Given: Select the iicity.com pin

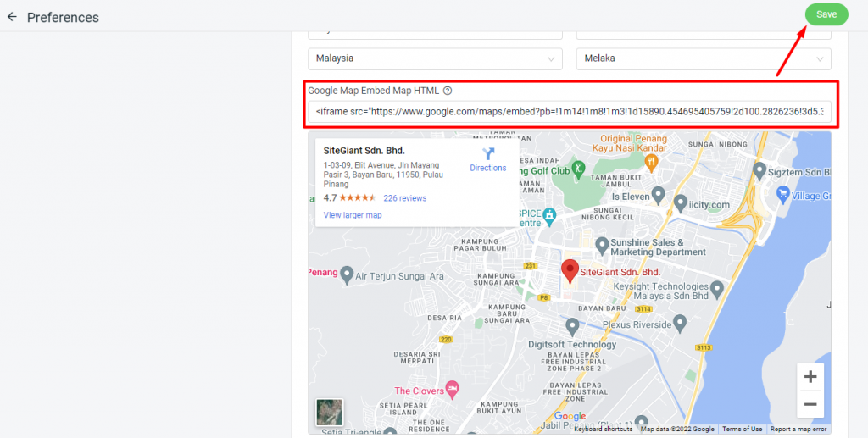Looking at the screenshot, I should (681, 203).
